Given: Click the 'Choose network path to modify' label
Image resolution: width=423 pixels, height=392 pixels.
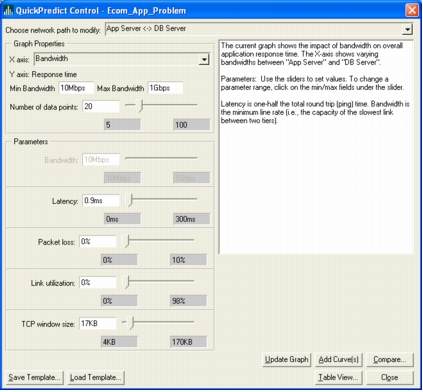Looking at the screenshot, I should pos(53,30).
